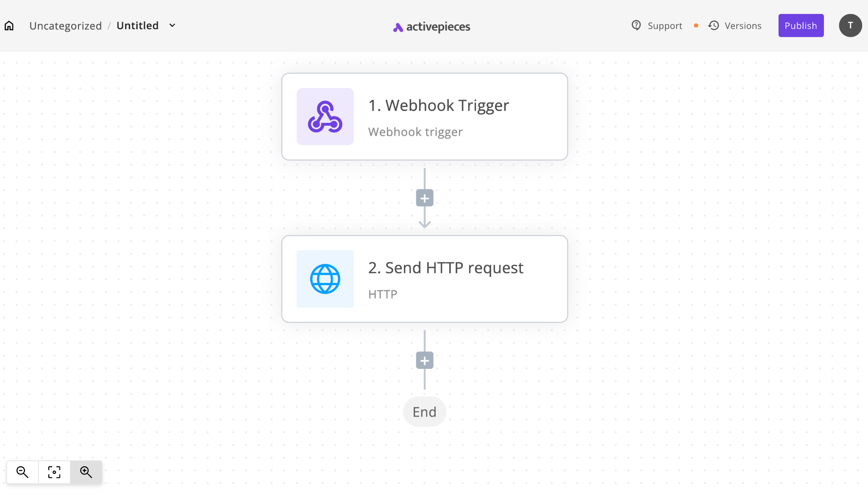This screenshot has width=868, height=495.
Task: Open the Untitled flow name dropdown
Action: click(x=173, y=25)
